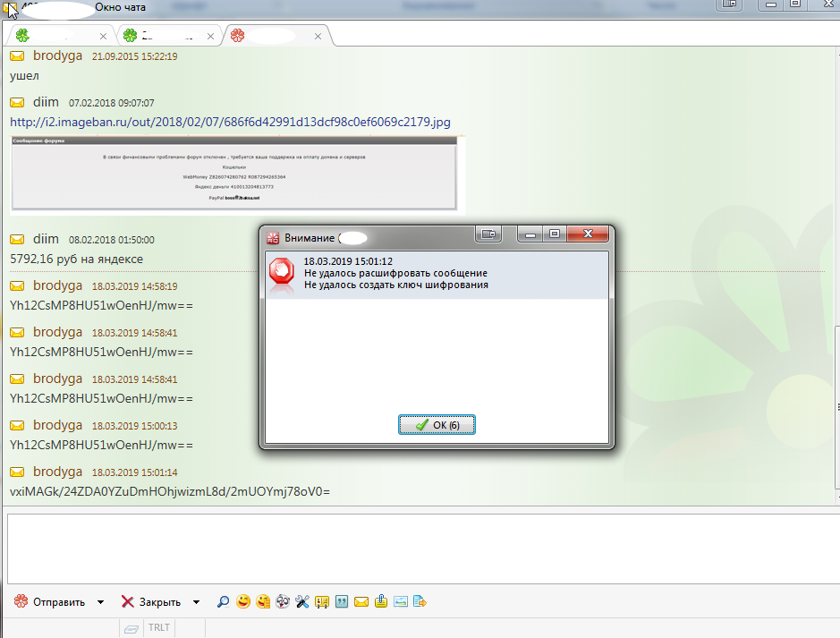Click the last toolbar icon with orange arrow
The width and height of the screenshot is (840, 638).
420,602
